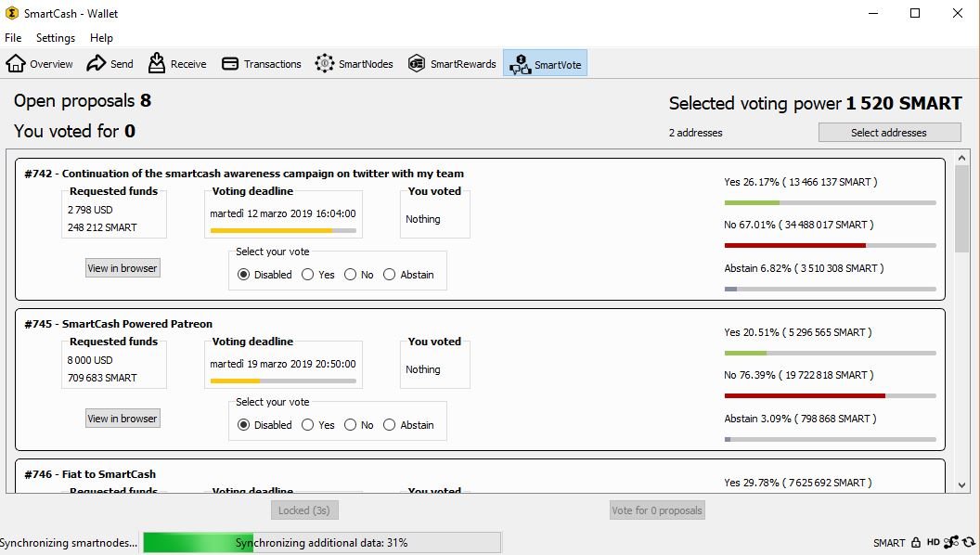This screenshot has height=555, width=980.
Task: Open the SmartRewards section icon
Action: click(417, 63)
